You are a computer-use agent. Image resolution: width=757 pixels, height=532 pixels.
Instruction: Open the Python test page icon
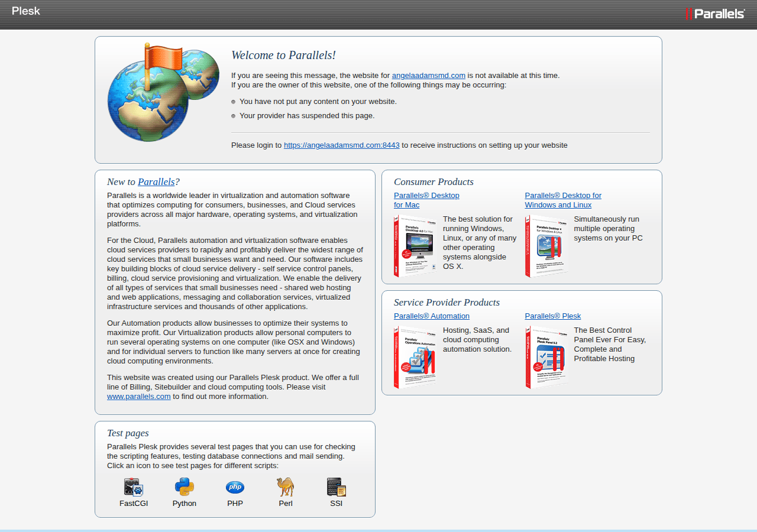click(x=185, y=486)
